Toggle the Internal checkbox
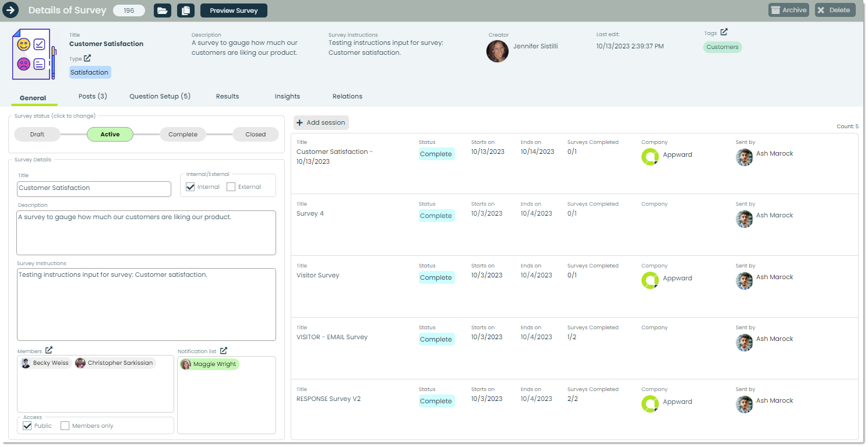This screenshot has height=447, width=868. [x=190, y=187]
